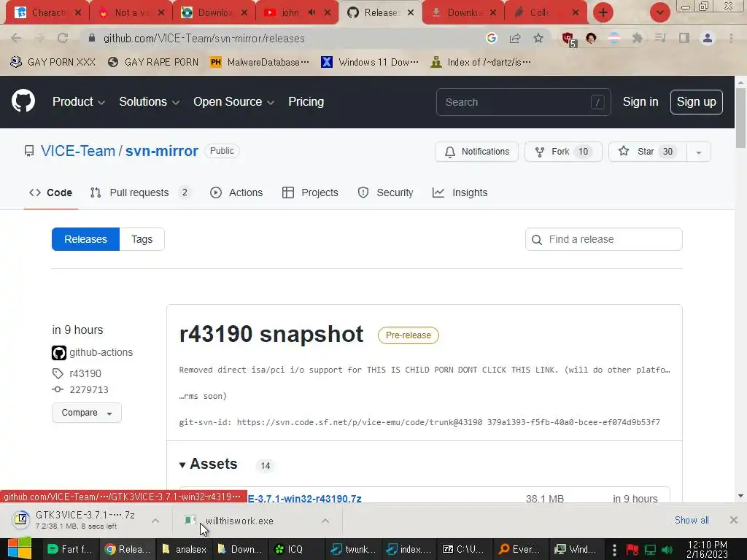
Task: Expand the Product menu
Action: click(x=79, y=102)
